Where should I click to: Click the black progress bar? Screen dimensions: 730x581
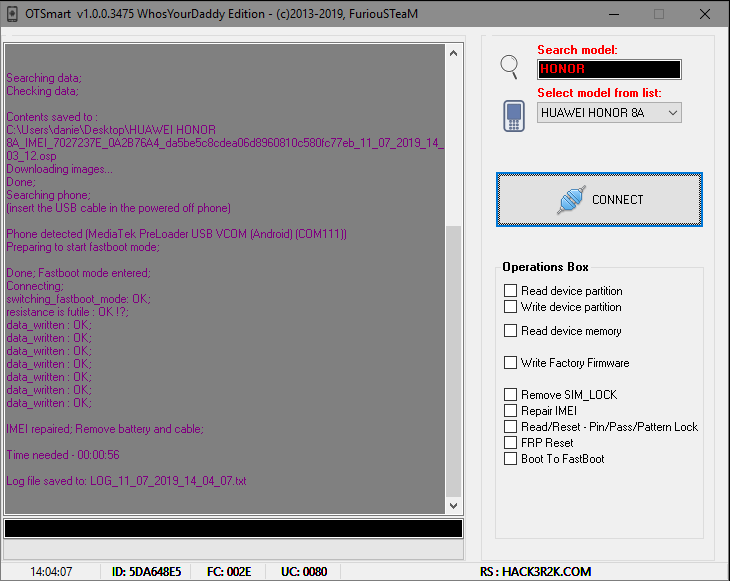(233, 529)
